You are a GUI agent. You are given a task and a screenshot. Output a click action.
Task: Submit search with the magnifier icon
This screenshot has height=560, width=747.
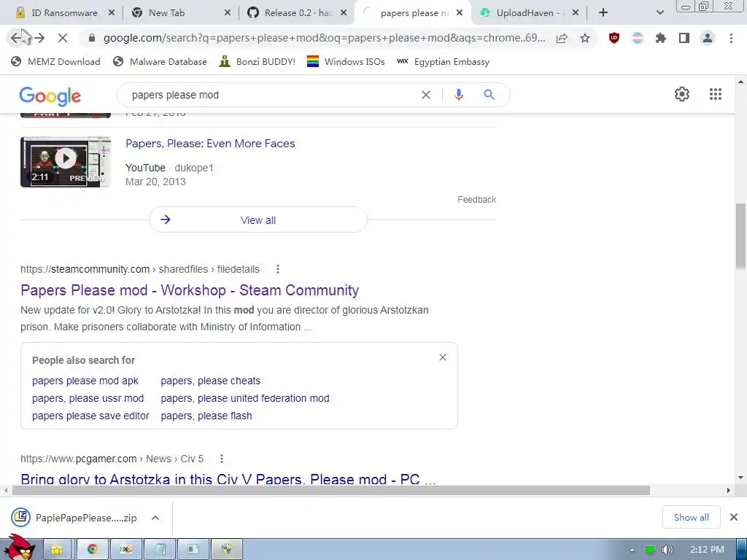[489, 95]
